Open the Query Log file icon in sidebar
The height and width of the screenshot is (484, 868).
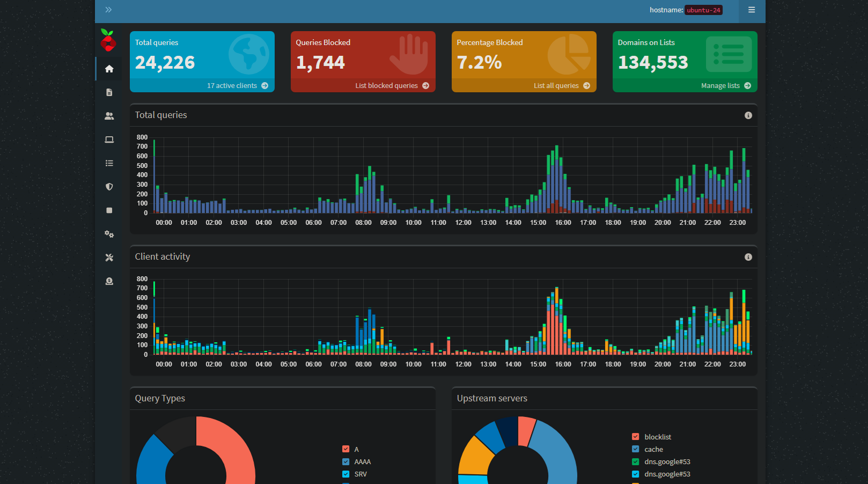(x=109, y=92)
